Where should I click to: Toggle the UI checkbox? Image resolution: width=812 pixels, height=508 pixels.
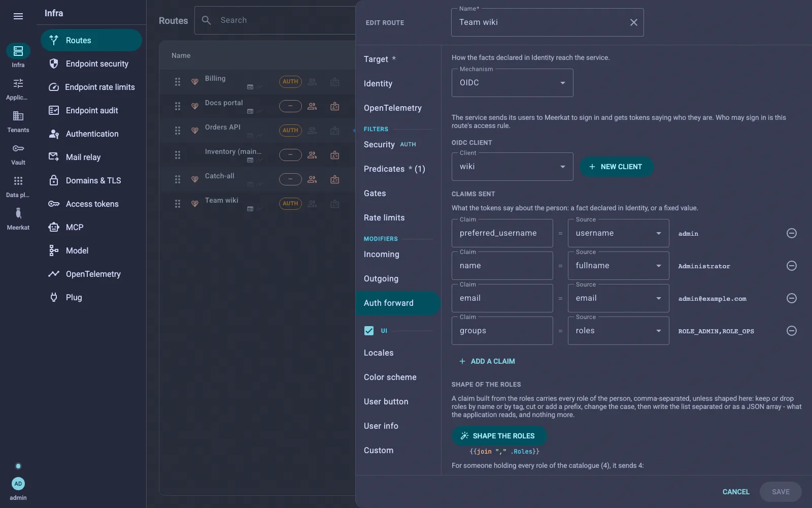[x=369, y=331]
